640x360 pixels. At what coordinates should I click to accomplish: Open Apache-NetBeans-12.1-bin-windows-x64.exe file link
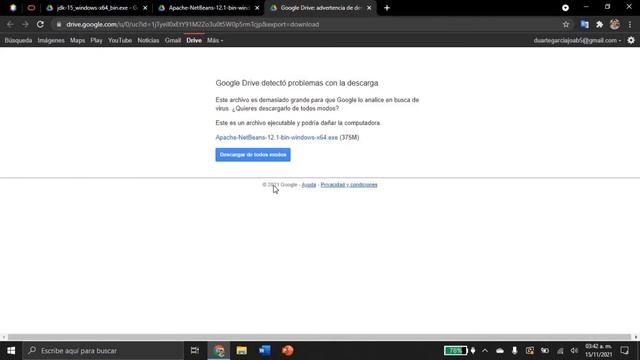[276, 138]
